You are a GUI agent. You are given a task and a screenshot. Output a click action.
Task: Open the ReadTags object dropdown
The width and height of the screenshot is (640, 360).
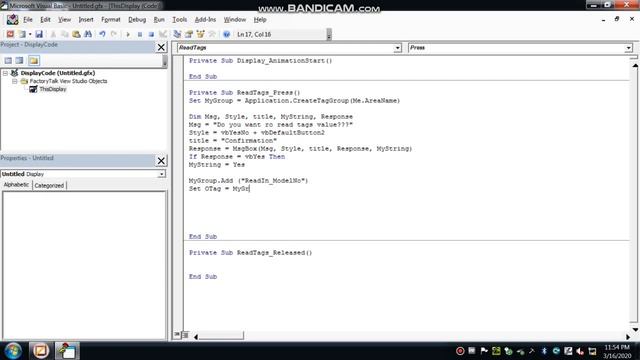pos(397,48)
